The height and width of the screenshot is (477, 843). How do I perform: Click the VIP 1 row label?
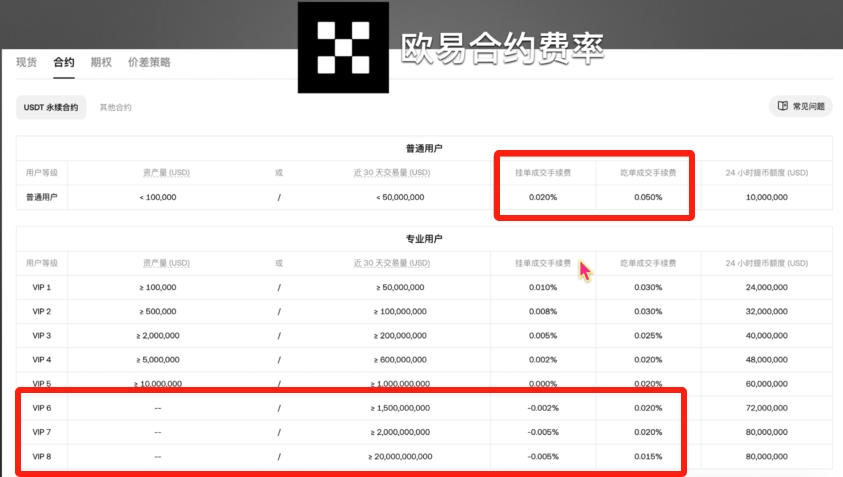pos(42,287)
